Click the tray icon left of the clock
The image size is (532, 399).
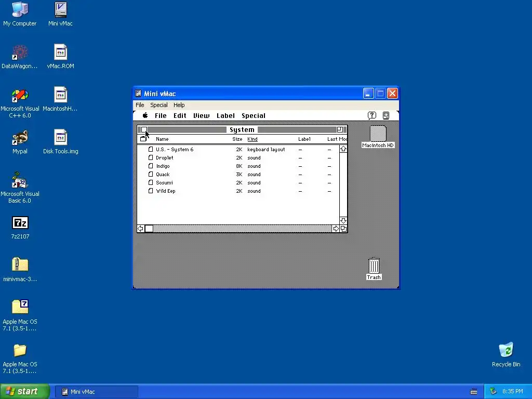pos(494,392)
